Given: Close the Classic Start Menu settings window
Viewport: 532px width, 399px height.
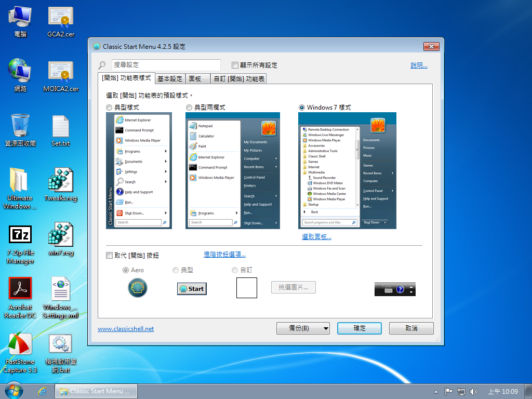Looking at the screenshot, I should (x=431, y=46).
